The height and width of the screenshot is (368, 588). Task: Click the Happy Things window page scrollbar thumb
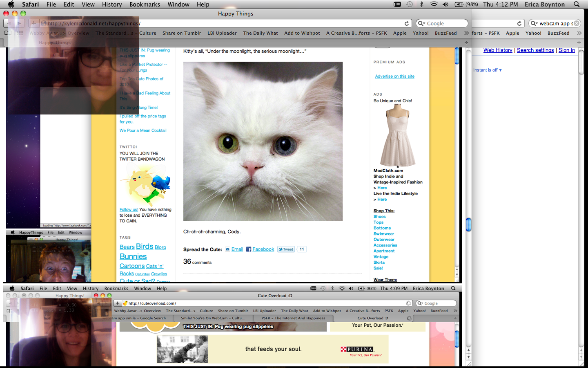468,224
